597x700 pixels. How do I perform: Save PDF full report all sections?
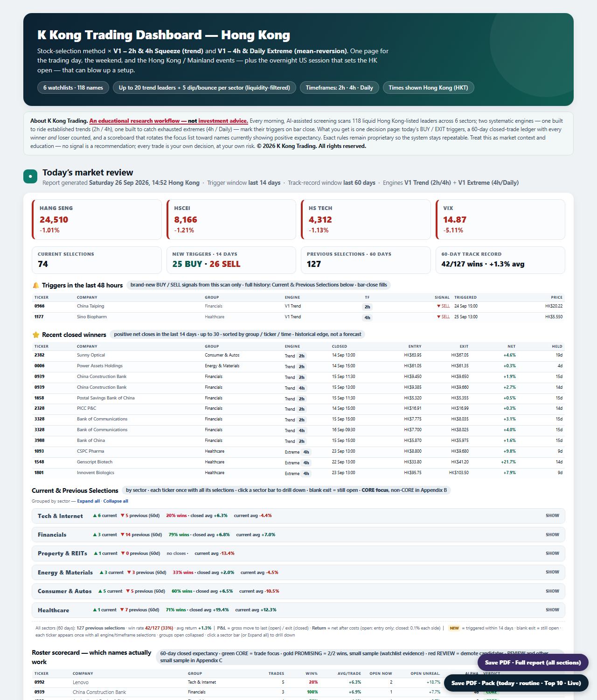pos(533,663)
